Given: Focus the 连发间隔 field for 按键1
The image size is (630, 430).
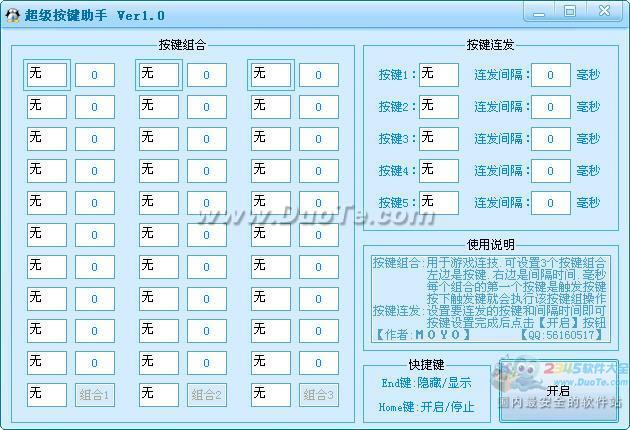Looking at the screenshot, I should point(551,75).
